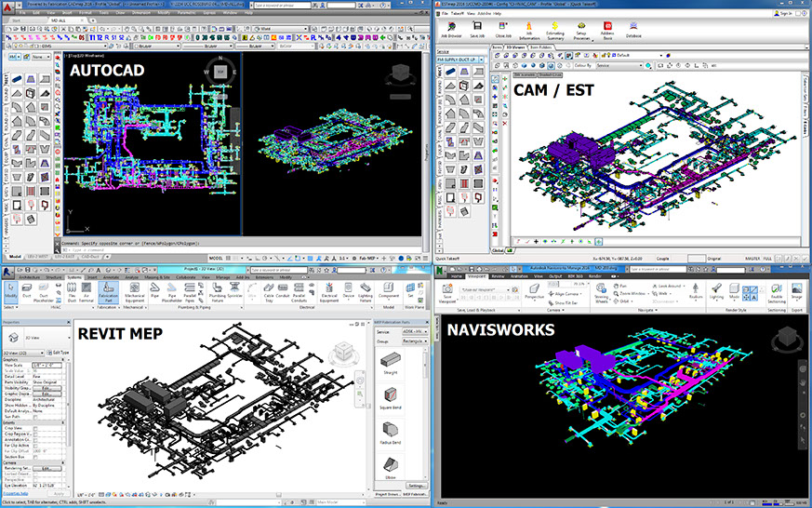The image size is (812, 508).
Task: Click the Fabrication Part tool in Revit
Action: 108,292
